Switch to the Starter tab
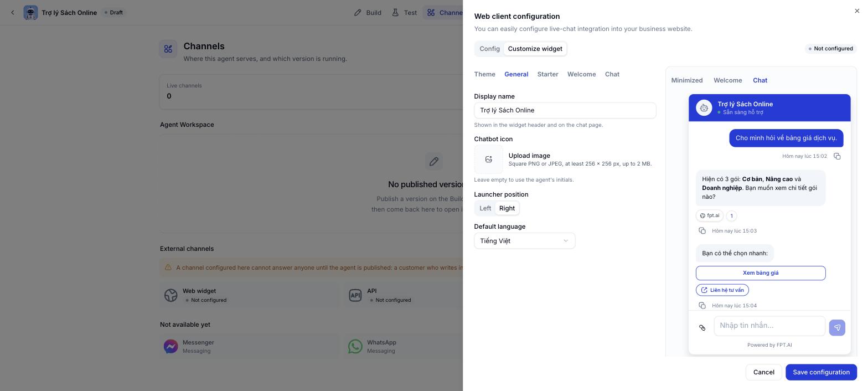The image size is (868, 391). pos(547,74)
